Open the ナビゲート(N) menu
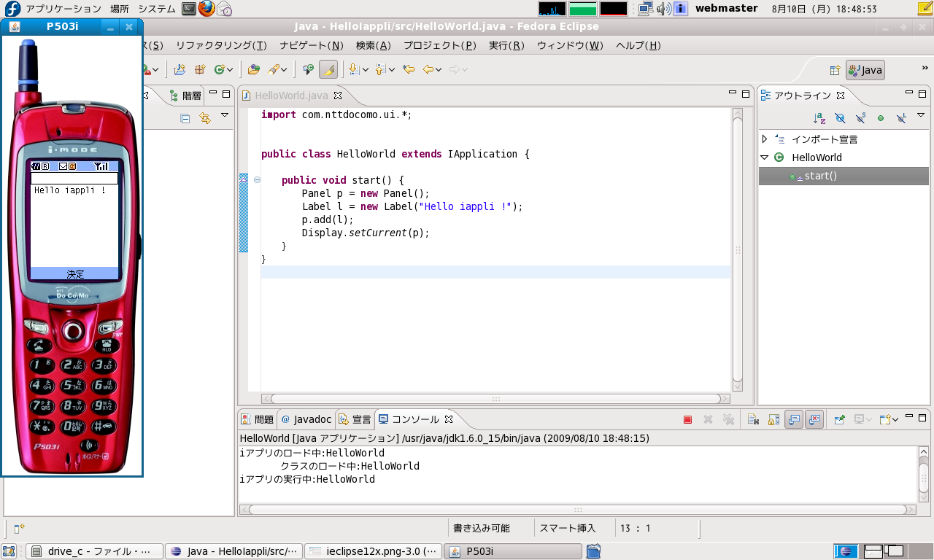This screenshot has height=560, width=934. point(312,45)
